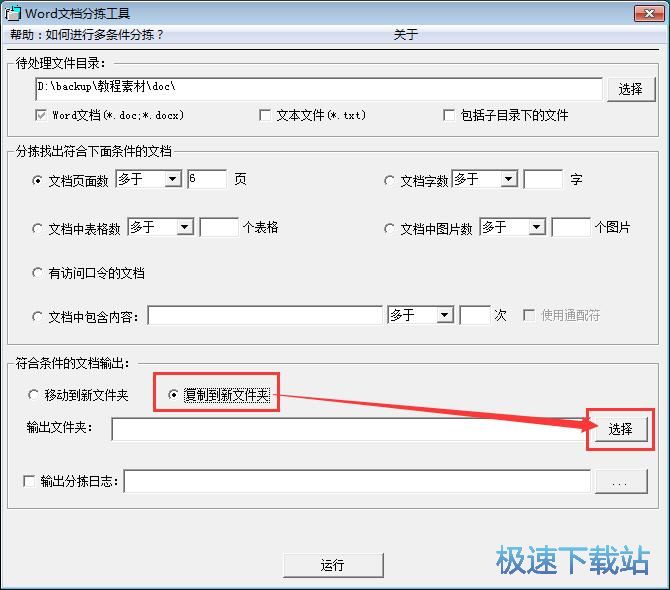The image size is (670, 590).
Task: Close the Word文档分拣工具 window
Action: click(649, 13)
